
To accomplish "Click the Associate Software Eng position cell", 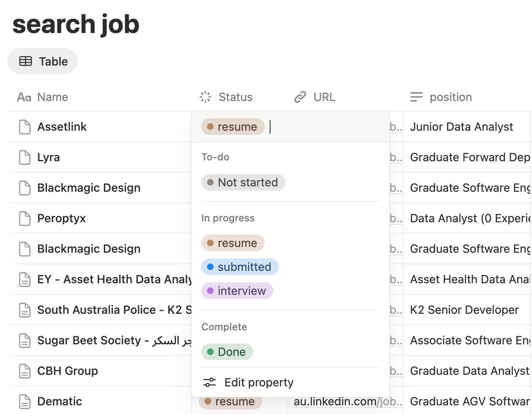I will coord(470,340).
